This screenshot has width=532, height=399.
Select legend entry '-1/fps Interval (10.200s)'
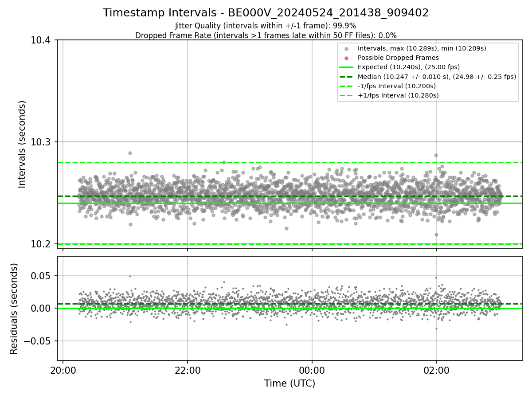[x=397, y=86]
